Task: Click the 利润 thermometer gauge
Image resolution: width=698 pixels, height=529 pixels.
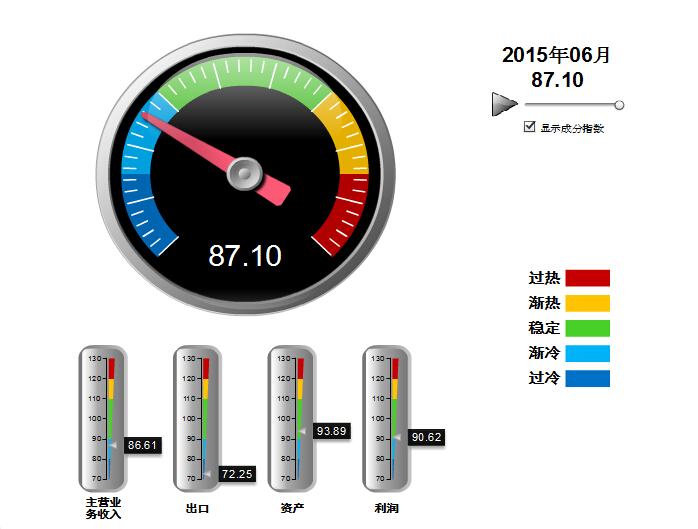Action: pos(384,418)
